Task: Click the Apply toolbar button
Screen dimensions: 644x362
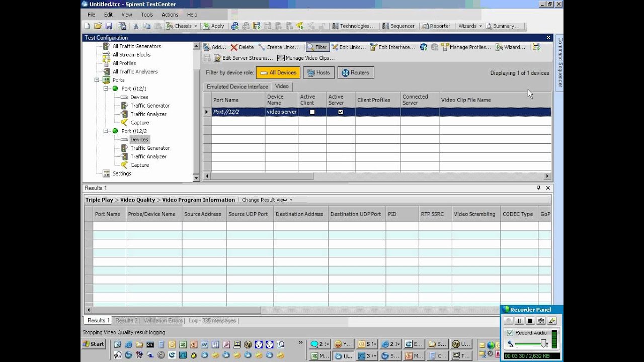Action: tap(213, 26)
